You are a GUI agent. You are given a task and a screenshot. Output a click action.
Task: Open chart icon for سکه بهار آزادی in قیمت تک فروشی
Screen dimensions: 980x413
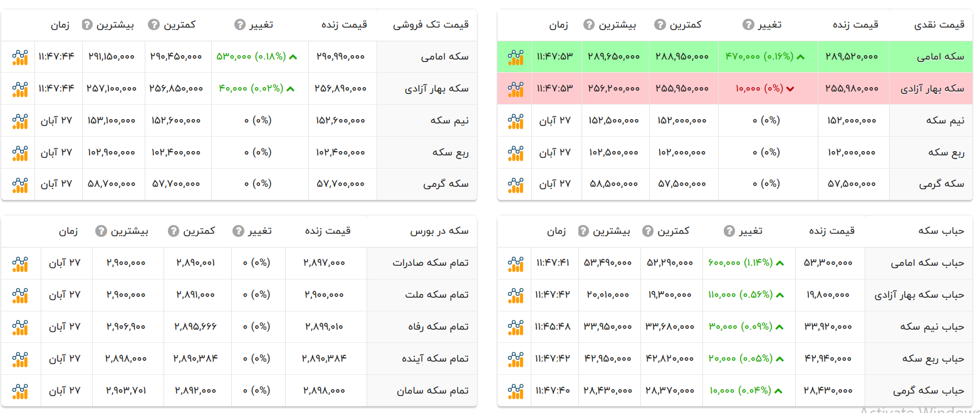tap(20, 89)
